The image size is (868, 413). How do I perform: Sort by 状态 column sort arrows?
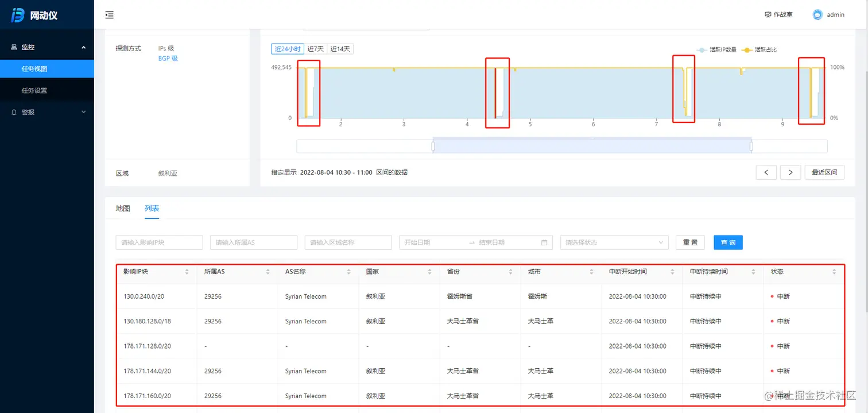click(834, 272)
